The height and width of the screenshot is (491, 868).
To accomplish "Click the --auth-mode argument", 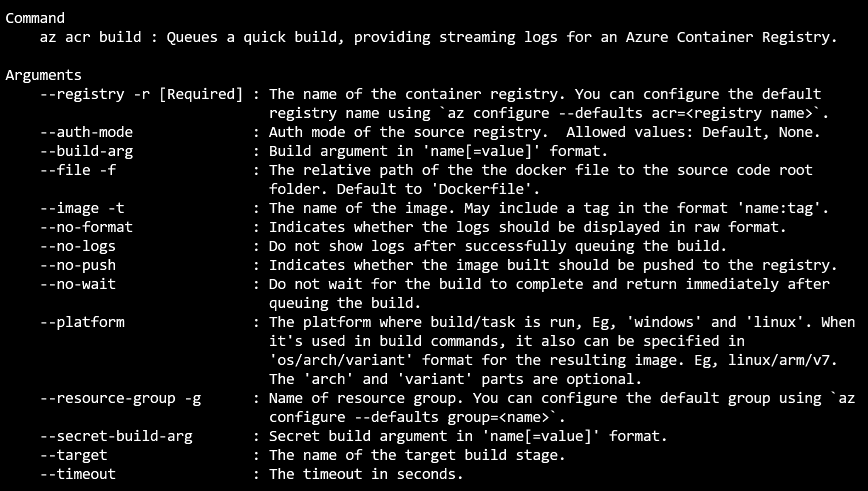I will tap(86, 132).
